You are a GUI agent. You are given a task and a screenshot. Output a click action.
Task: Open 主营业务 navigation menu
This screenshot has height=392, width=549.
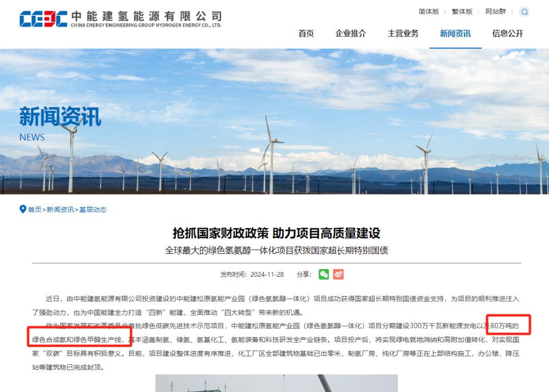pos(403,34)
